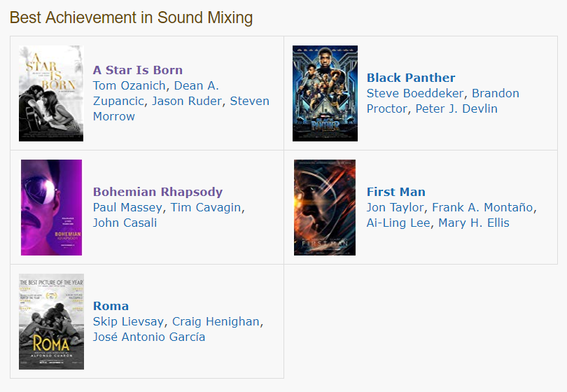The width and height of the screenshot is (567, 392).
Task: Open the Roma title link
Action: pyautogui.click(x=111, y=306)
